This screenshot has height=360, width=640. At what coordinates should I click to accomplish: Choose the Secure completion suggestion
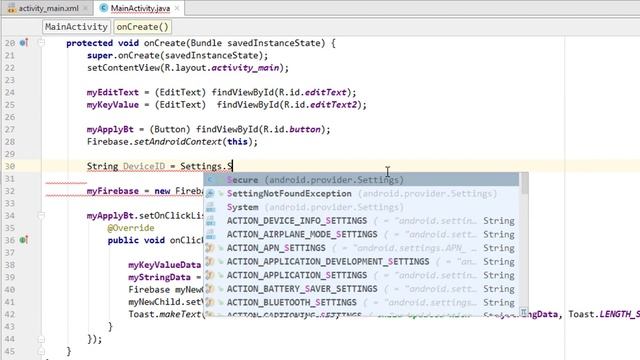click(x=361, y=180)
